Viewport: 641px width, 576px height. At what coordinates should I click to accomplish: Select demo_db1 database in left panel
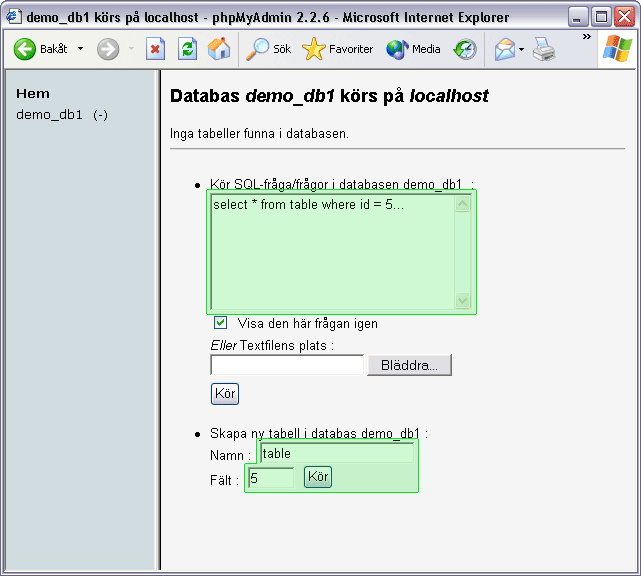(x=49, y=114)
